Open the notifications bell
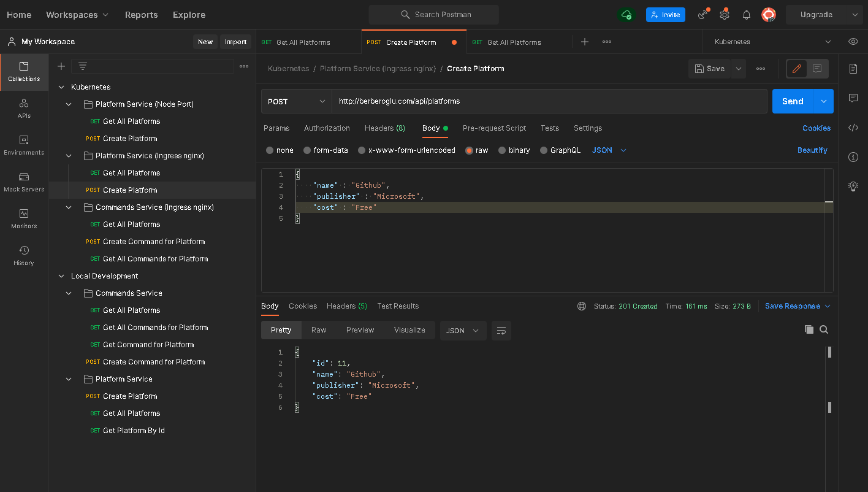The height and width of the screenshot is (492, 868). 746,15
